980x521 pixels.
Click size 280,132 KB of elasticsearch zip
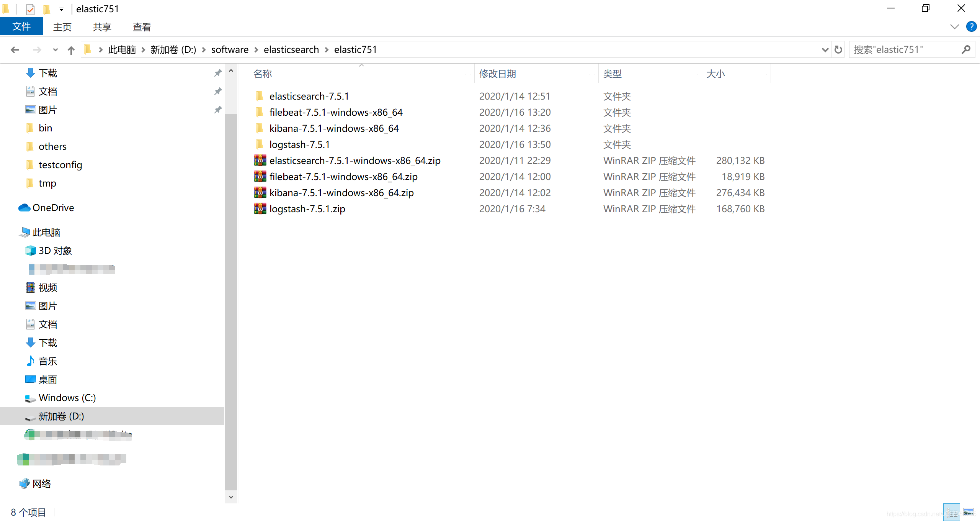click(740, 161)
